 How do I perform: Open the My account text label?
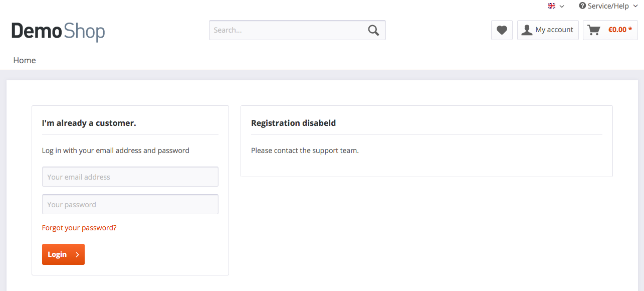[554, 30]
